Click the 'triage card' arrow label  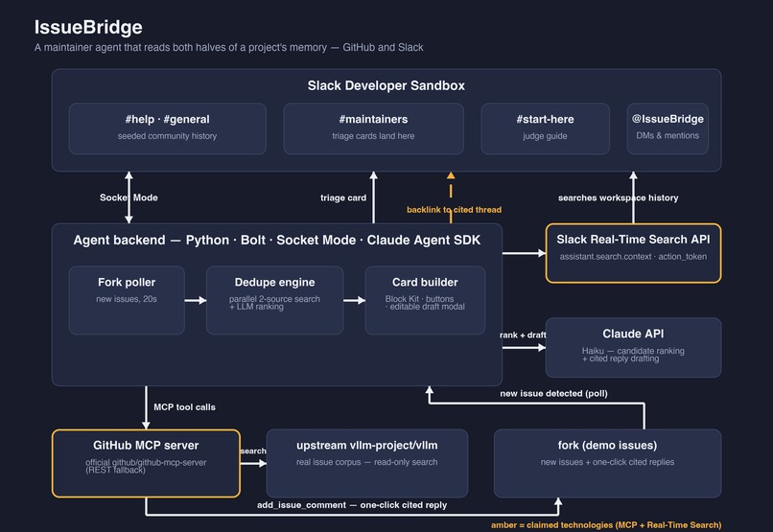[343, 198]
